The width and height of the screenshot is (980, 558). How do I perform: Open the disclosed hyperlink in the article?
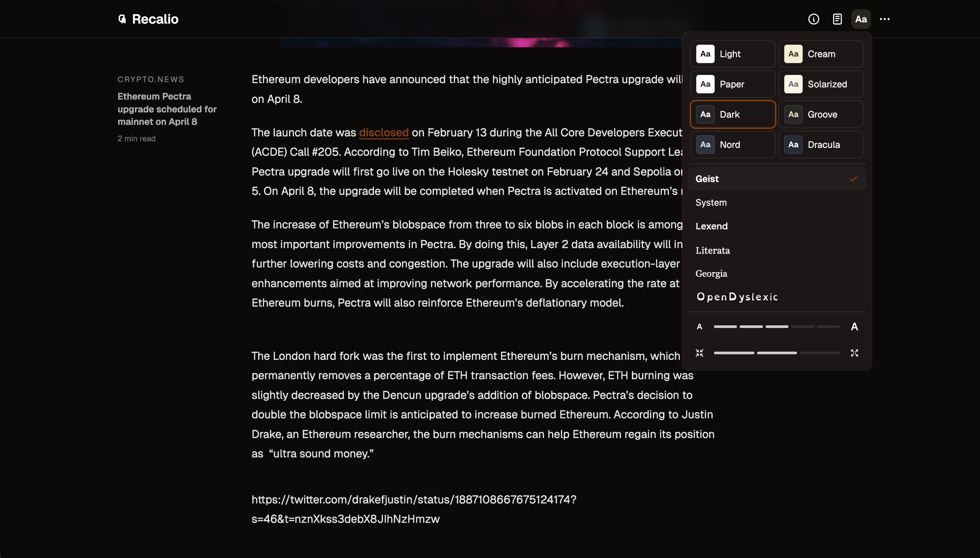coord(383,133)
